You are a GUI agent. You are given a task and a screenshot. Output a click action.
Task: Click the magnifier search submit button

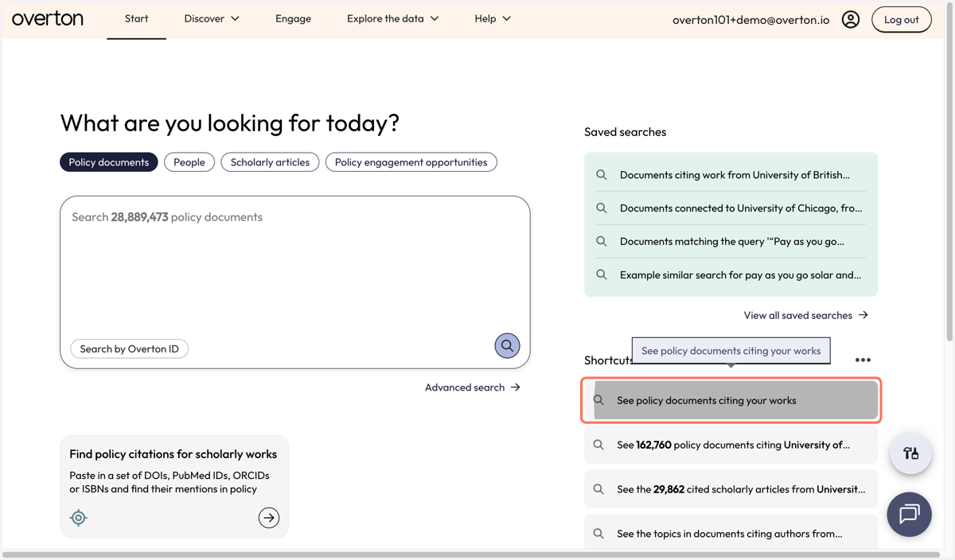[507, 345]
